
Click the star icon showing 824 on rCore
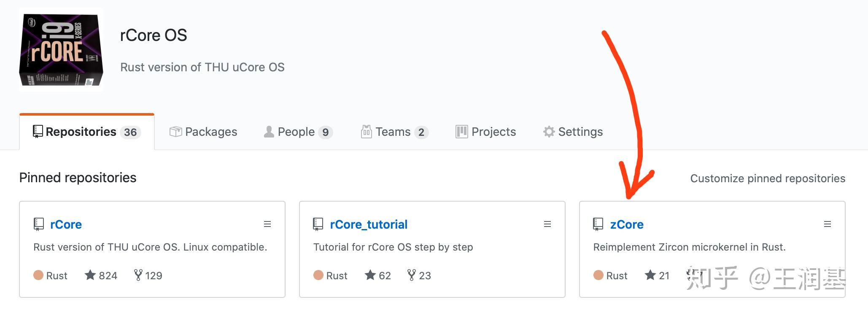click(x=90, y=275)
